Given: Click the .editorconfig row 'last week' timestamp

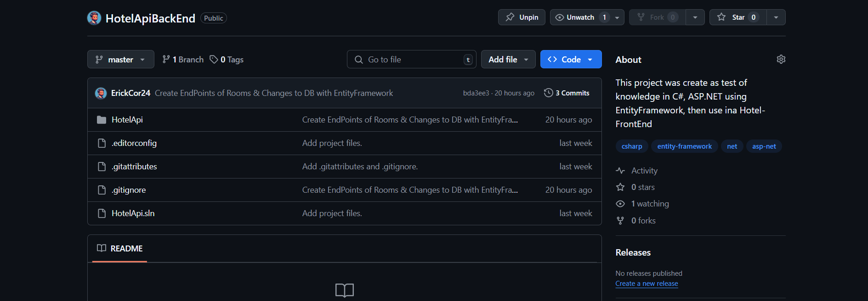Looking at the screenshot, I should [576, 143].
